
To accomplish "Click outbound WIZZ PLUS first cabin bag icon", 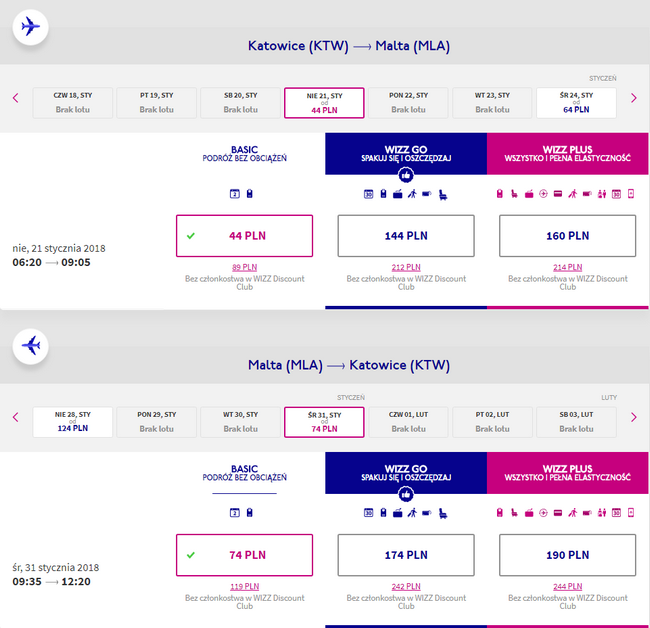I will [500, 194].
